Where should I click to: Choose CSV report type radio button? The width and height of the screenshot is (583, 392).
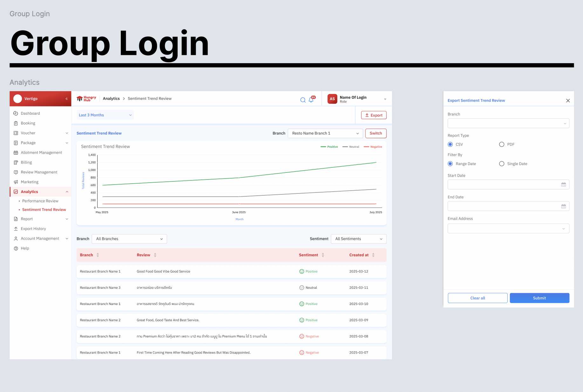450,145
